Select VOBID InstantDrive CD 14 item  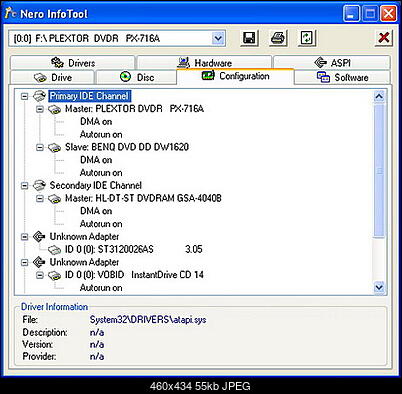[134, 275]
